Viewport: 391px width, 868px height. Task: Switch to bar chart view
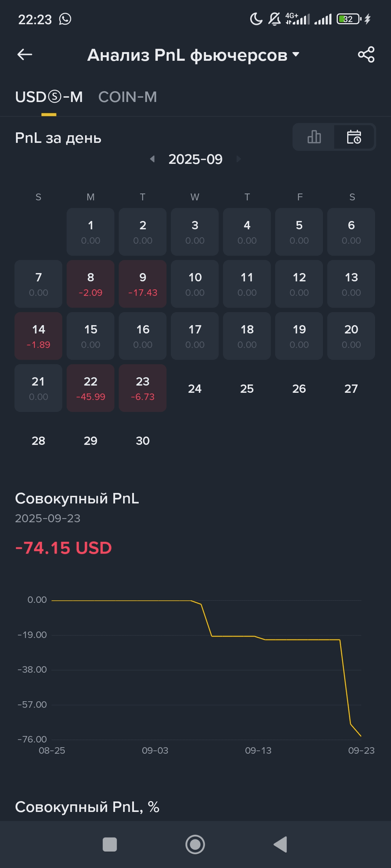point(314,137)
